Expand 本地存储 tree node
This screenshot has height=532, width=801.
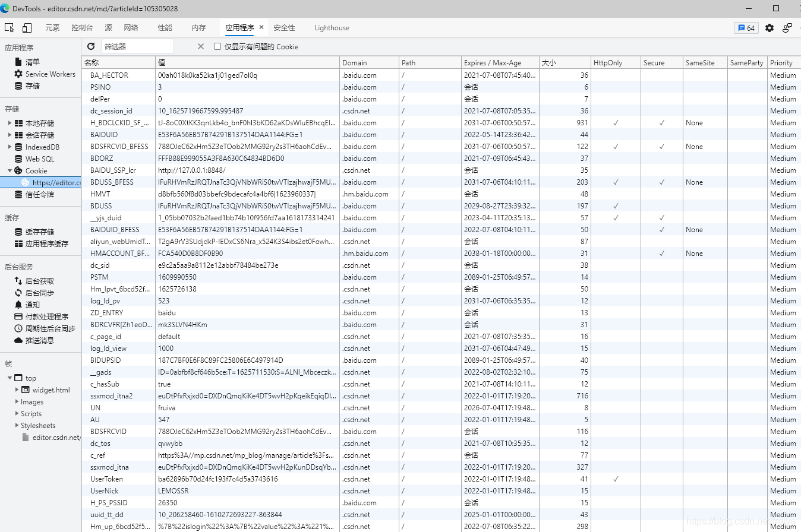pyautogui.click(x=10, y=123)
